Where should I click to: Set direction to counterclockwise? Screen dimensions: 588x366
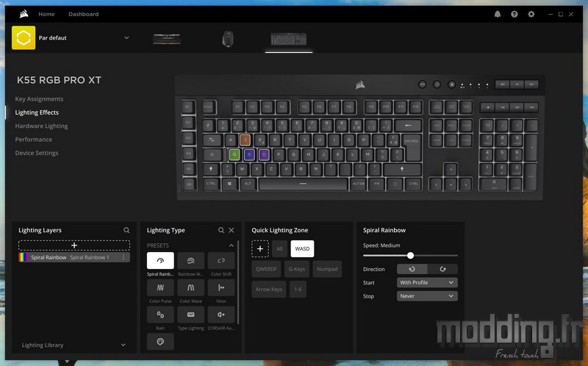click(x=412, y=269)
